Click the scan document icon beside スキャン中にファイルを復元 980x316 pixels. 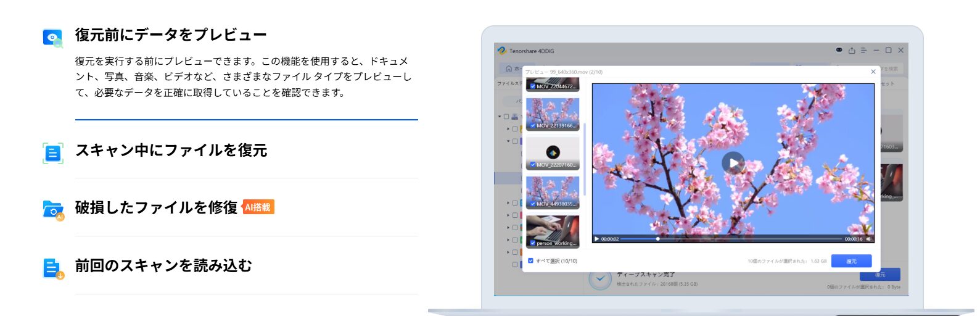coord(53,152)
